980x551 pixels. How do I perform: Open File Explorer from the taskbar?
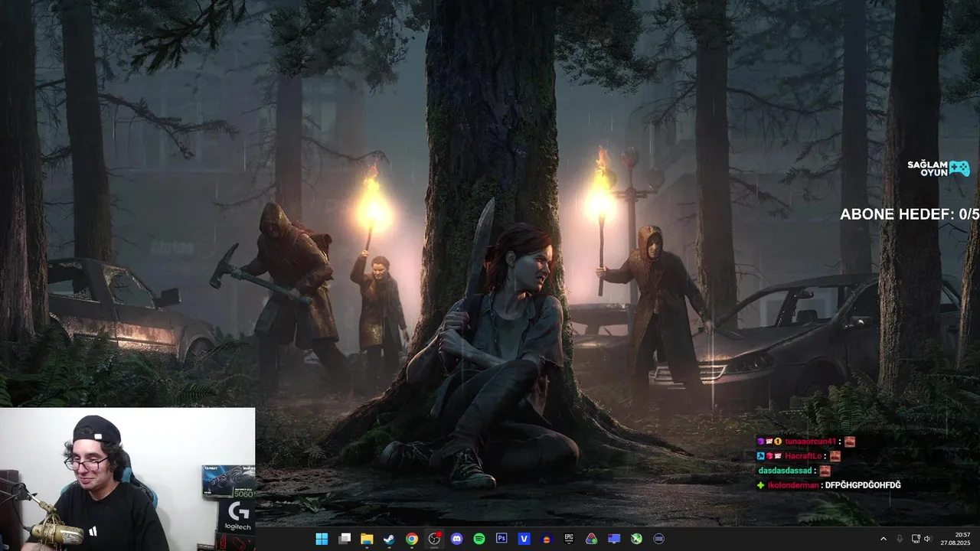(367, 539)
